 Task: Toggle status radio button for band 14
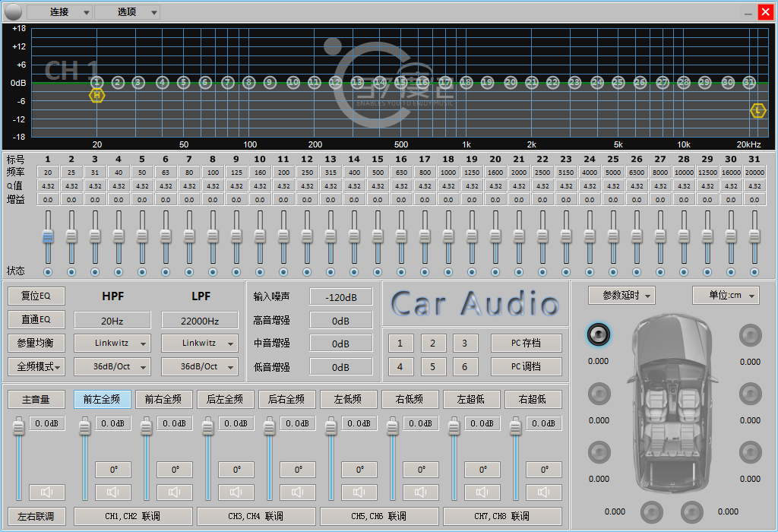click(354, 272)
